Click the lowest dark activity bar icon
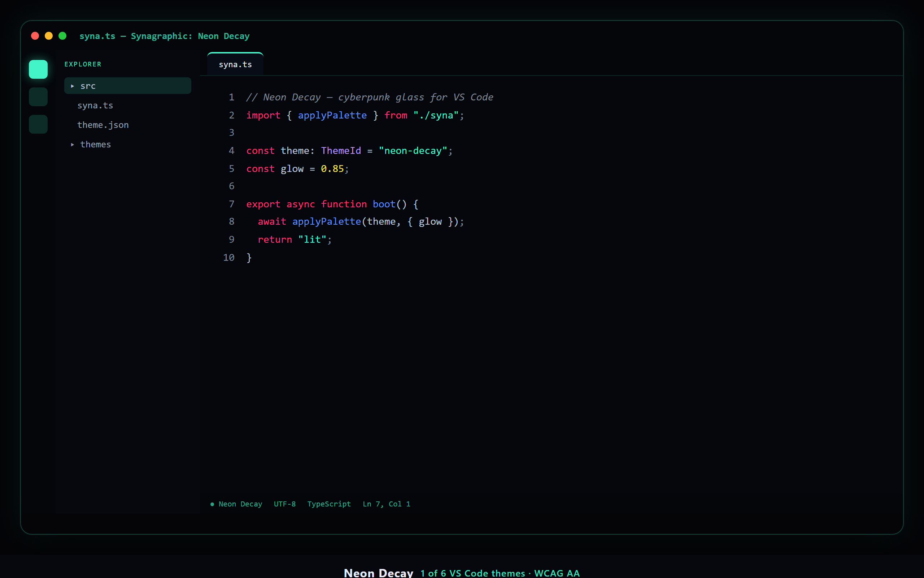924x578 pixels. pyautogui.click(x=38, y=124)
